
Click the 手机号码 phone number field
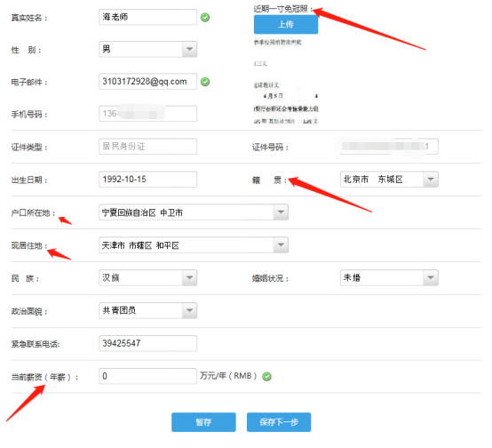(x=147, y=114)
